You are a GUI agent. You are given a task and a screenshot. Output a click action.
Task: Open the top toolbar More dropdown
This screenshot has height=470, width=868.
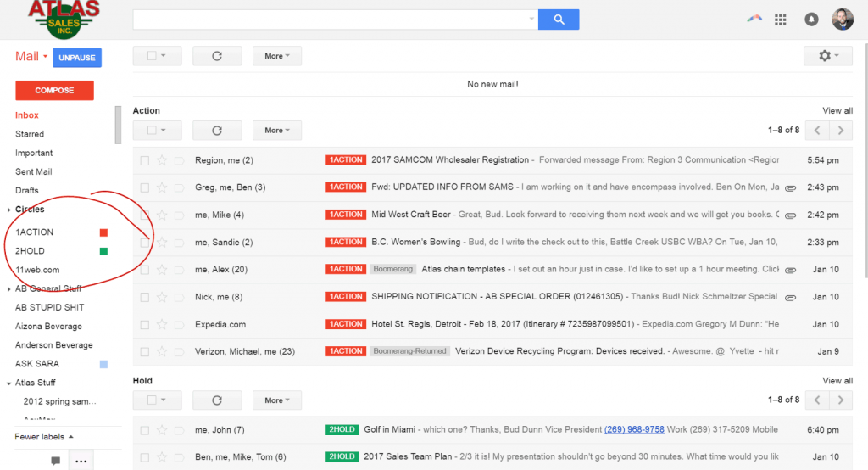277,56
